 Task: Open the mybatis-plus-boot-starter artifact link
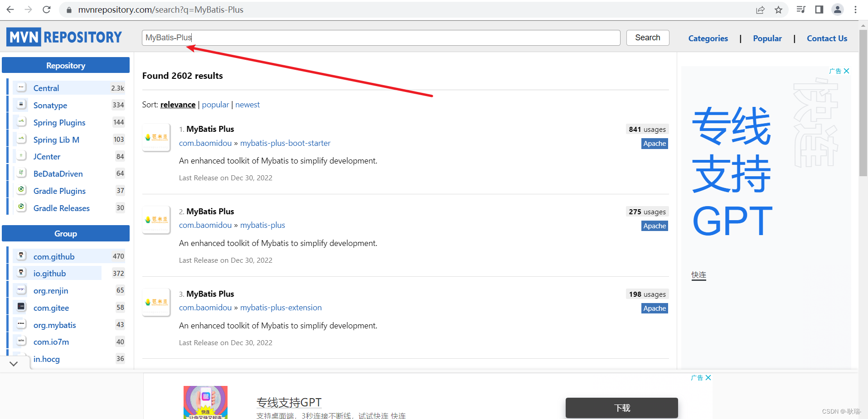point(285,143)
